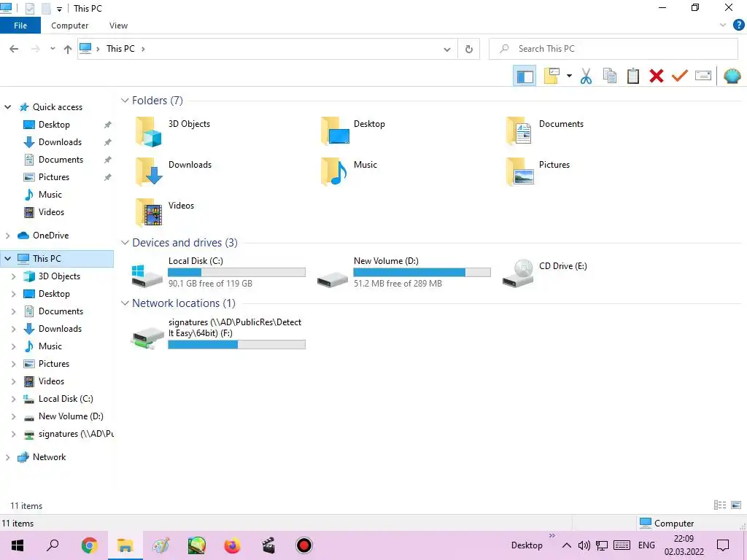Select Local Disk (C:) drive icon
The image size is (747, 560).
tap(147, 276)
